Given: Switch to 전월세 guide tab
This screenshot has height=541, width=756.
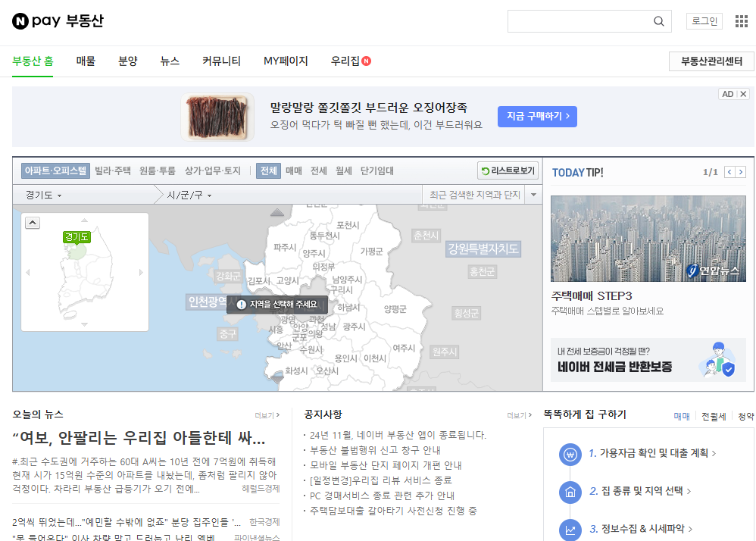Looking at the screenshot, I should (714, 417).
